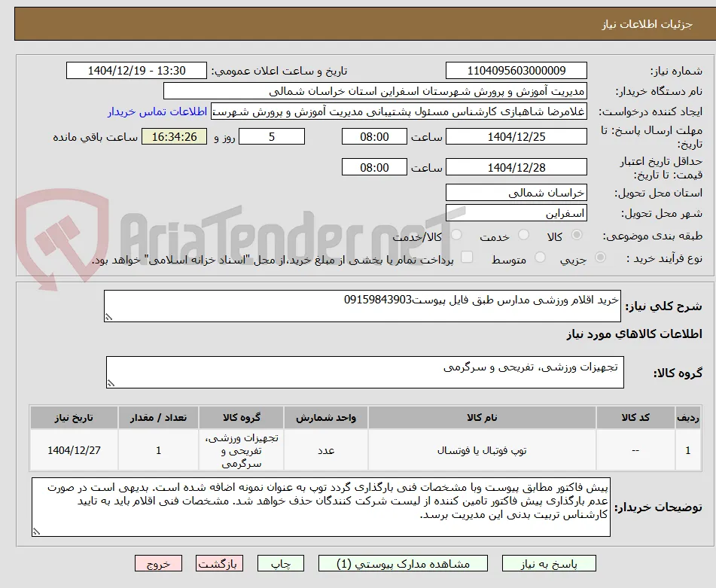Image resolution: width=716 pixels, height=588 pixels.
Task: Toggle the اسناد خزانه اسلامی payment checkbox
Action: click(467, 257)
